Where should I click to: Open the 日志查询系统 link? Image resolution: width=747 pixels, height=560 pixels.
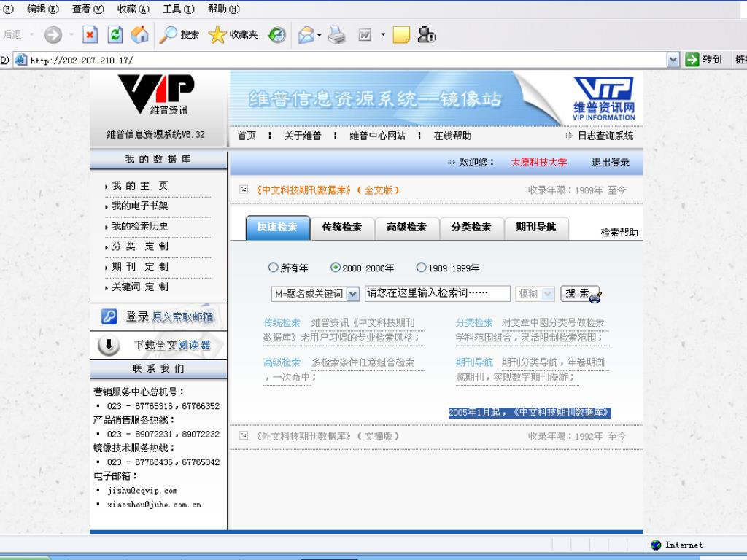click(605, 136)
